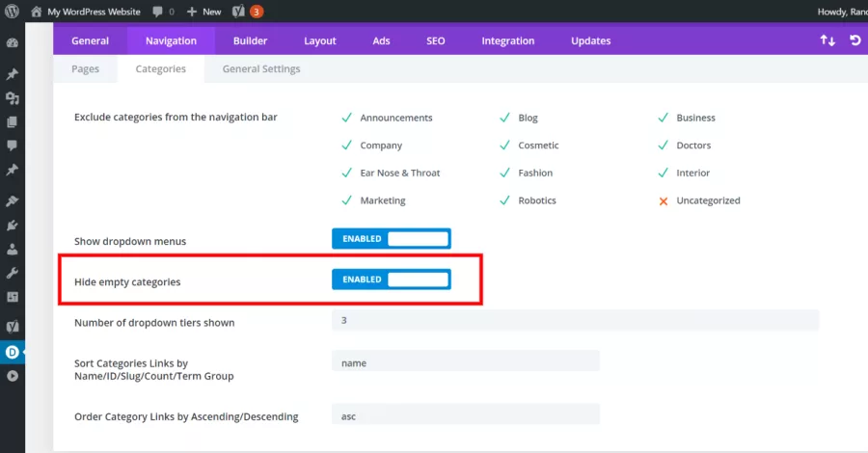The height and width of the screenshot is (453, 868).
Task: Switch to General theme options tab
Action: pyautogui.click(x=91, y=40)
